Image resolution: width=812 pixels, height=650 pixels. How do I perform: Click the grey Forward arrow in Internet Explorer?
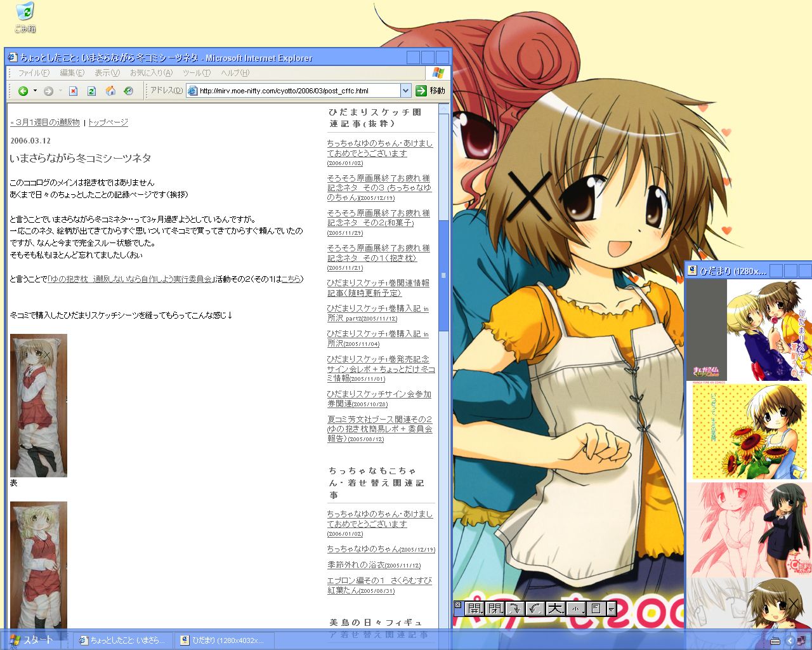tap(48, 91)
